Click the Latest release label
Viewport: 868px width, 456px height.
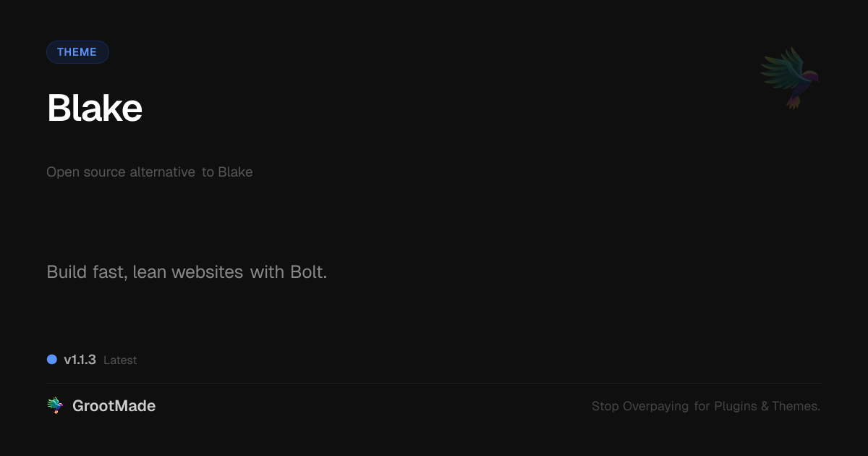click(120, 360)
